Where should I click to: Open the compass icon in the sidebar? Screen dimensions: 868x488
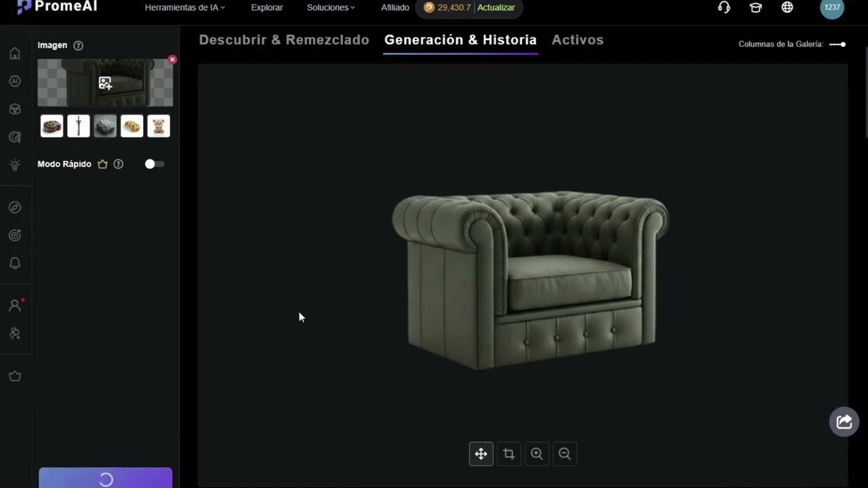pyautogui.click(x=15, y=207)
